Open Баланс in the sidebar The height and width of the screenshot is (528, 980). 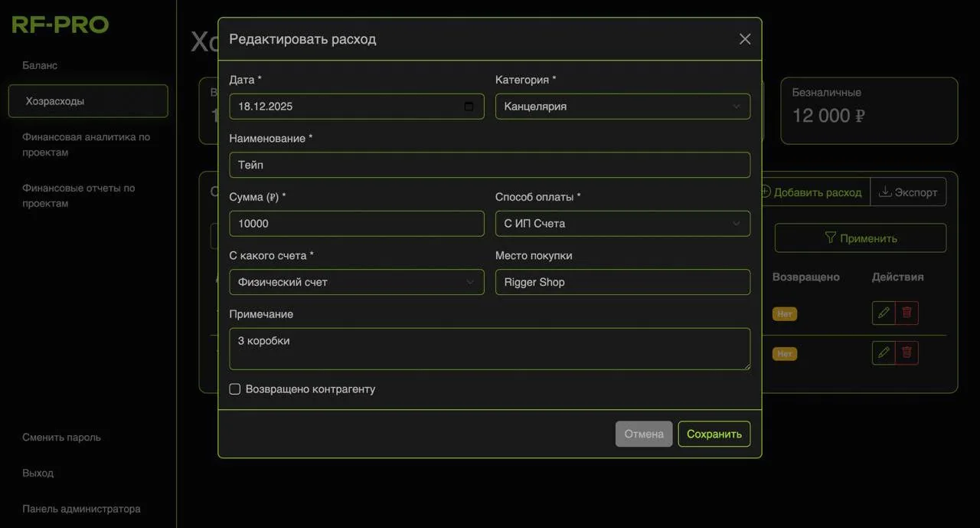(40, 65)
